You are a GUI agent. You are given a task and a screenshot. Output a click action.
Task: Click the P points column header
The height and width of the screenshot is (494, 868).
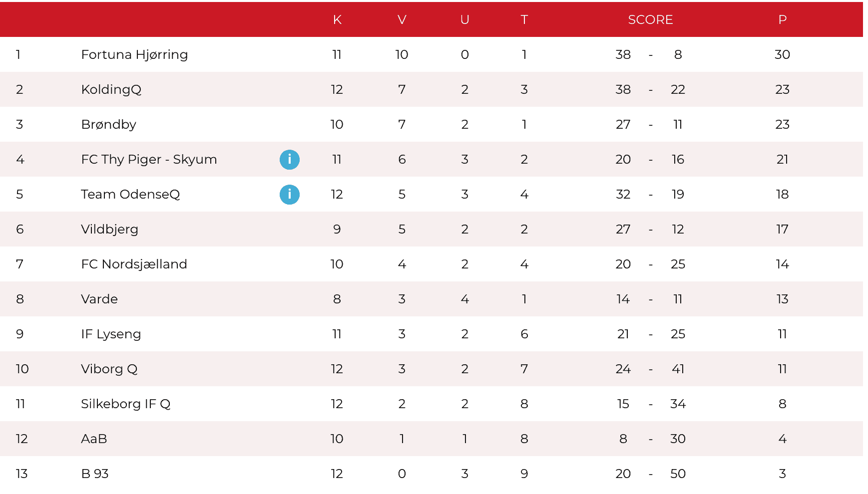pos(782,20)
